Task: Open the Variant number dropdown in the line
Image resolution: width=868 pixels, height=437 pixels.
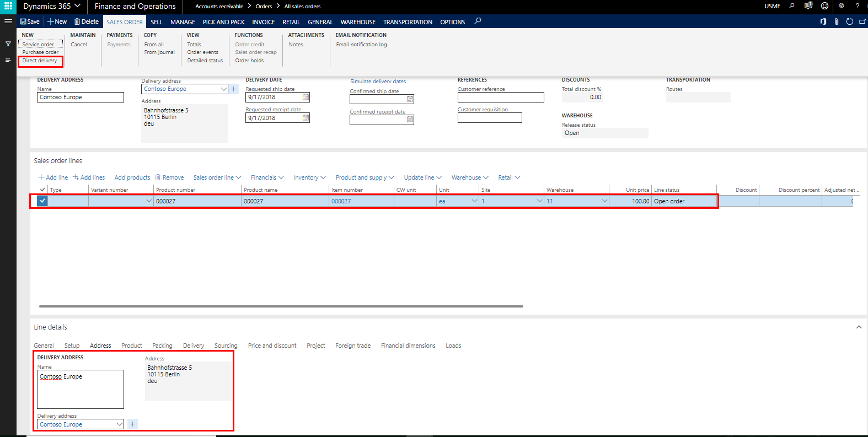Action: click(x=149, y=201)
